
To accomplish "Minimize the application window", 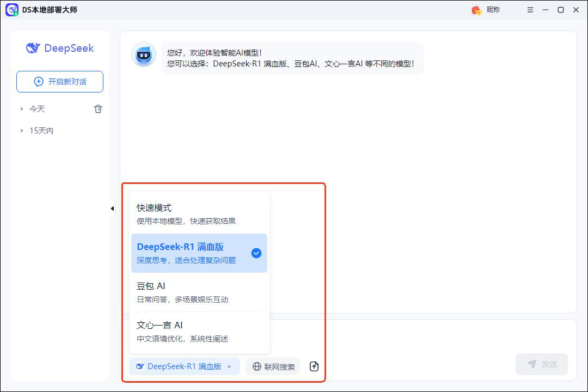I will 546,10.
